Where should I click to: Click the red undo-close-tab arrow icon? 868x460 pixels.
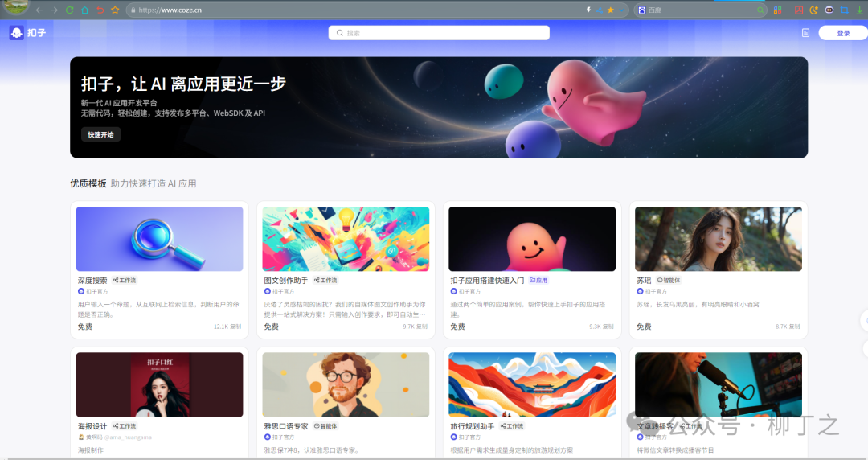click(100, 10)
